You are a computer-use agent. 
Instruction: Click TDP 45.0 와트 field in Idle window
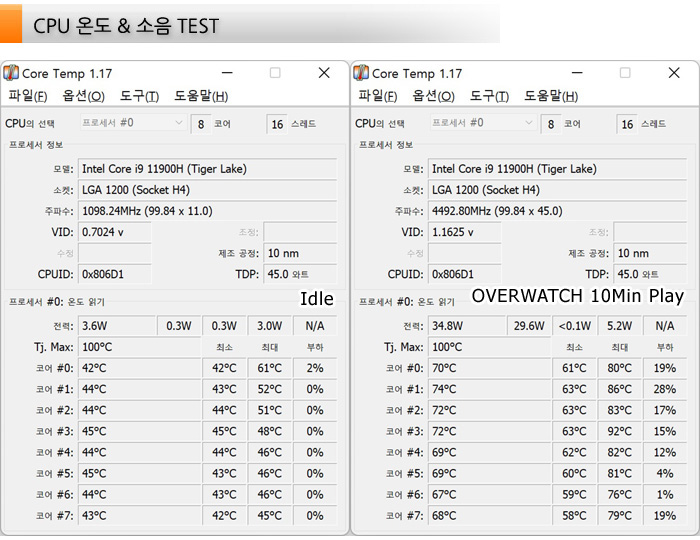click(300, 274)
